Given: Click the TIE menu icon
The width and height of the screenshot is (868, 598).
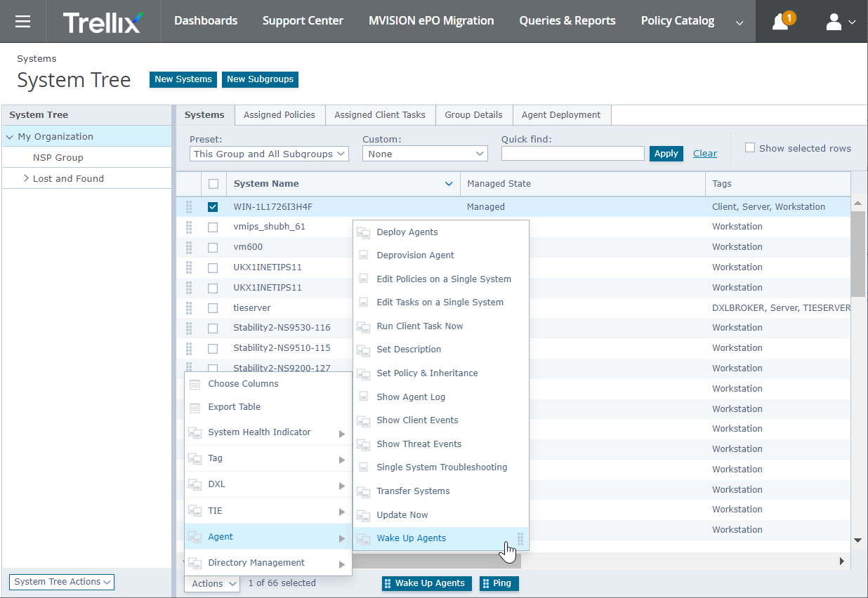Looking at the screenshot, I should [195, 511].
